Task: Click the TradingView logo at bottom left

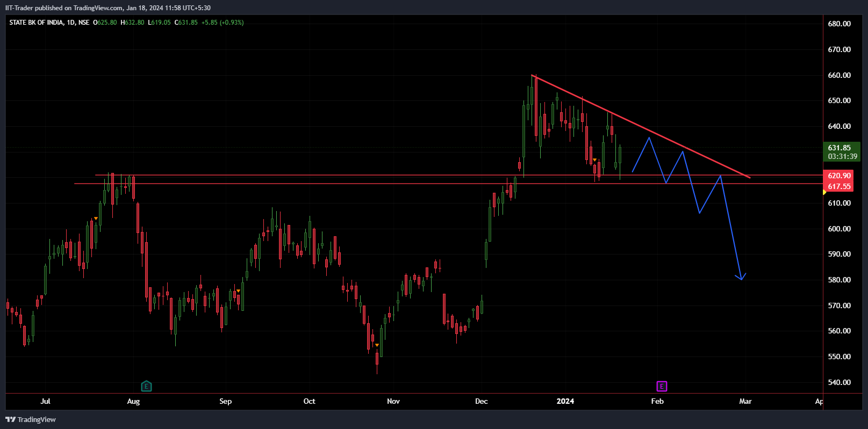Action: click(31, 419)
